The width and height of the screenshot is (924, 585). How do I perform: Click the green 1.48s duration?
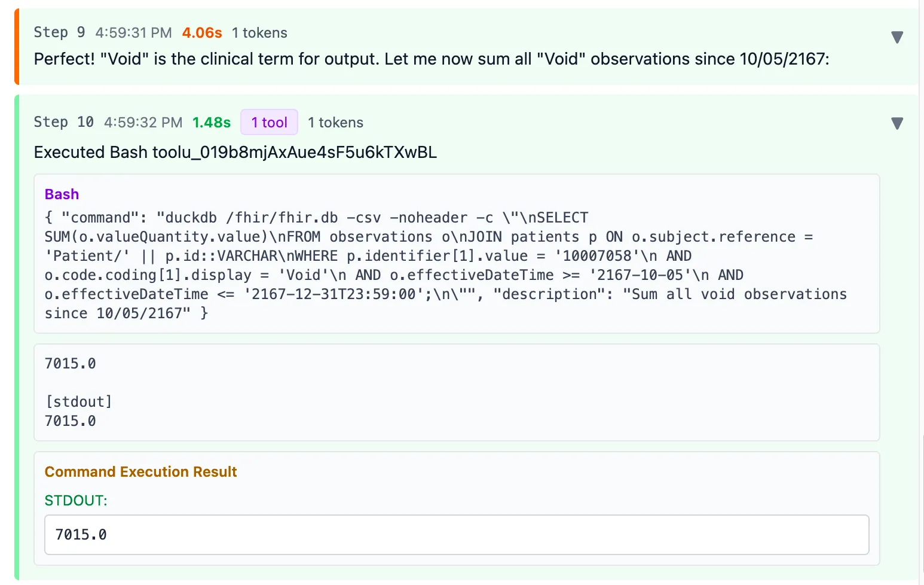coord(211,123)
